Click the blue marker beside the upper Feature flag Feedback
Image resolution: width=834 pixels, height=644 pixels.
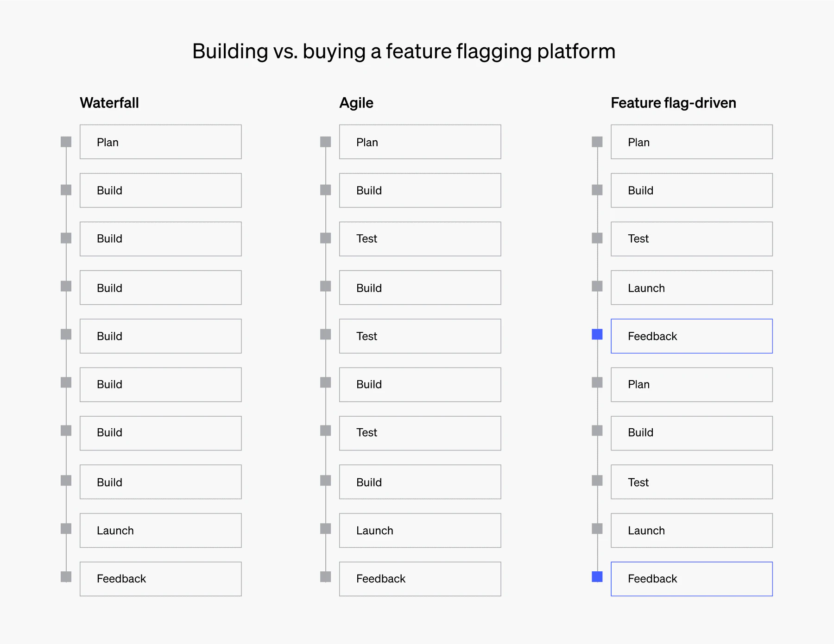point(597,334)
